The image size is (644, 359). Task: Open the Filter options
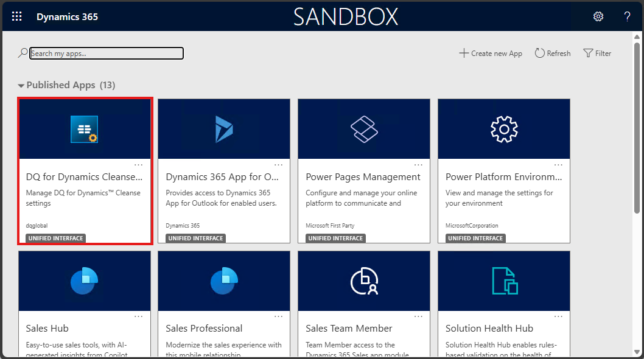pos(597,54)
